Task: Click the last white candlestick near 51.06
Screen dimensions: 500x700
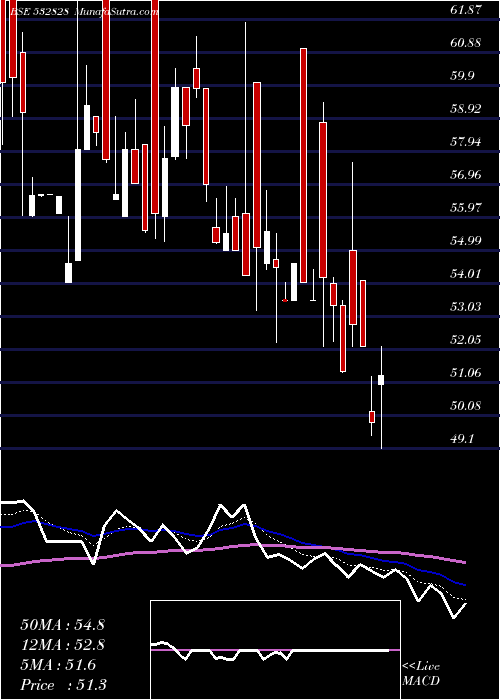Action: pyautogui.click(x=381, y=380)
